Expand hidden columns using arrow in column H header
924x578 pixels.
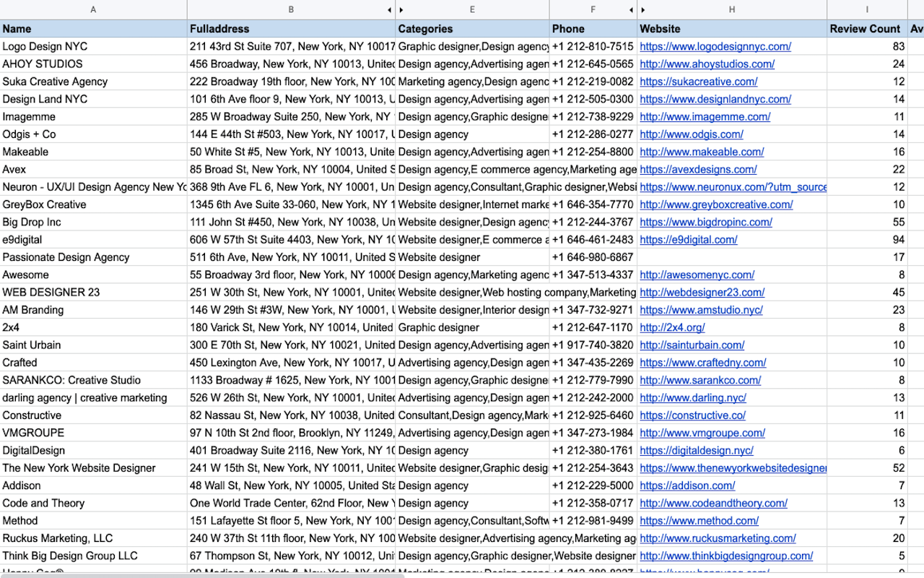coord(642,10)
